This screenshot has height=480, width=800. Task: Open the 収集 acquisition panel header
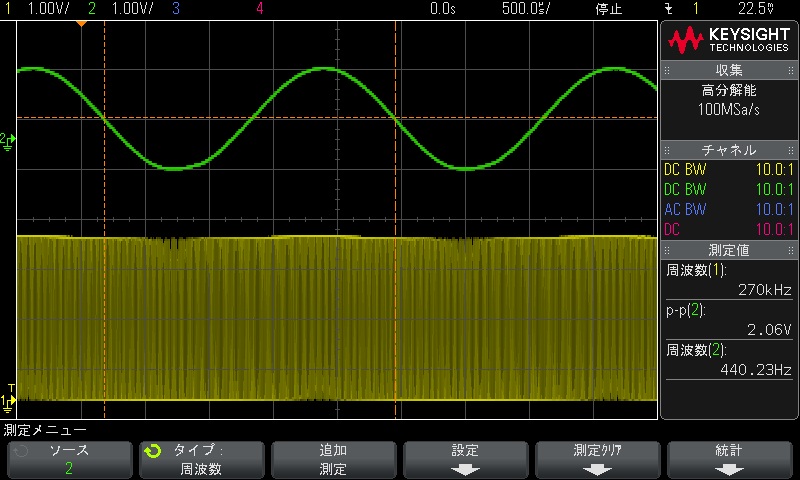point(729,70)
